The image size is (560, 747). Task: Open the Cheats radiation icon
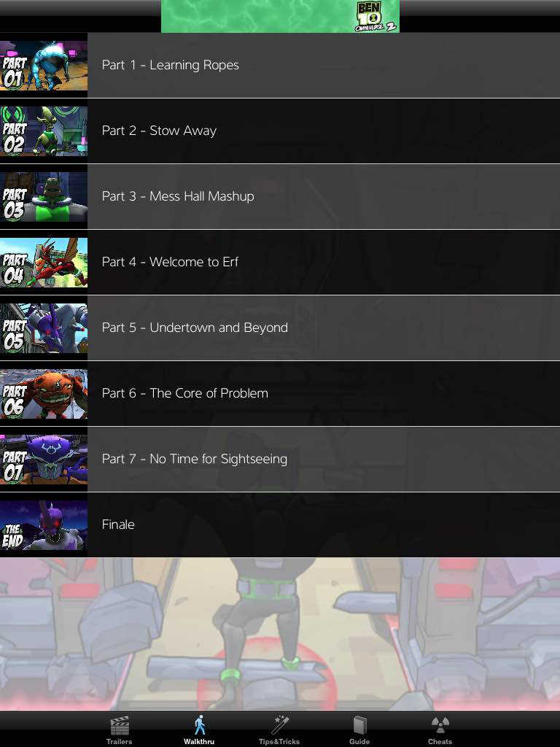click(x=440, y=725)
